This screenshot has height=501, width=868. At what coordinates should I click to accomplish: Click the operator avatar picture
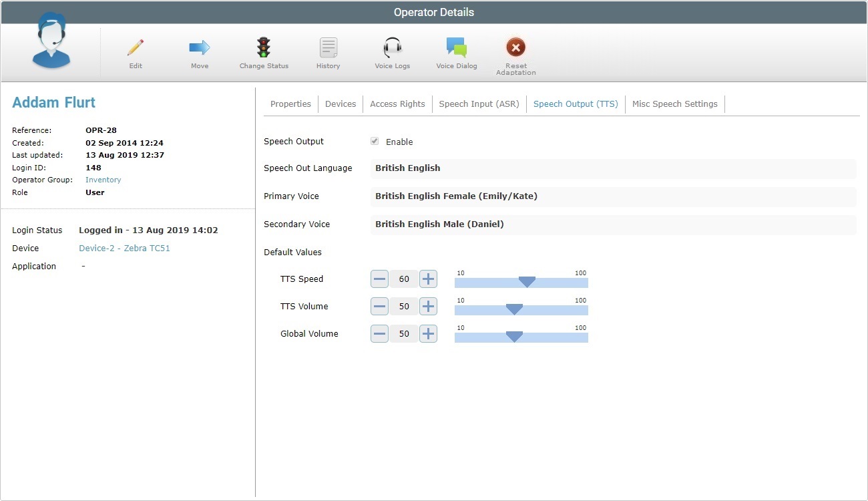pyautogui.click(x=51, y=41)
